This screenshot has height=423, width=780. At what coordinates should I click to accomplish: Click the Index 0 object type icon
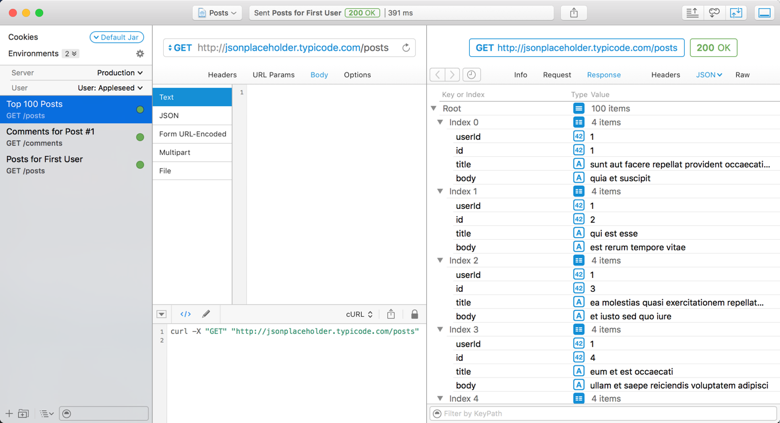(x=579, y=122)
